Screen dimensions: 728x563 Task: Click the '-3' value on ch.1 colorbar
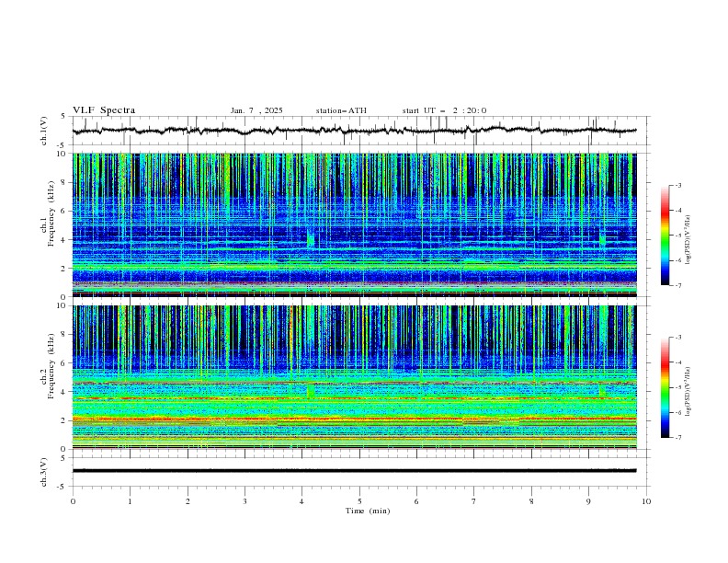[677, 185]
